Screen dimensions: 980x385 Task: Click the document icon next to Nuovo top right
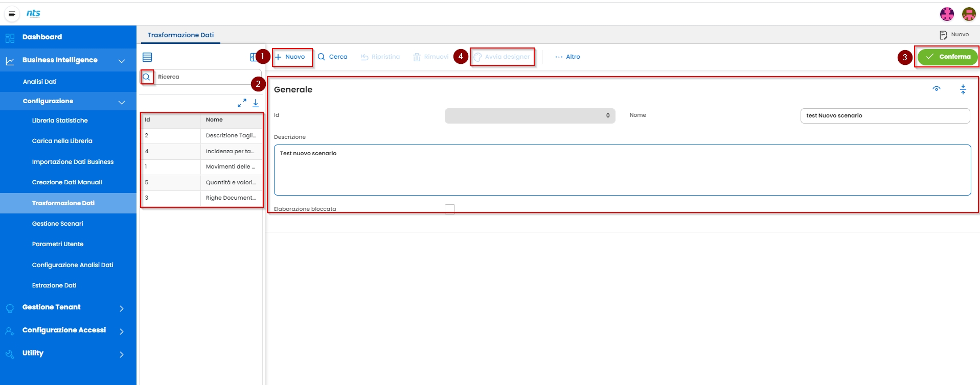[x=943, y=35]
